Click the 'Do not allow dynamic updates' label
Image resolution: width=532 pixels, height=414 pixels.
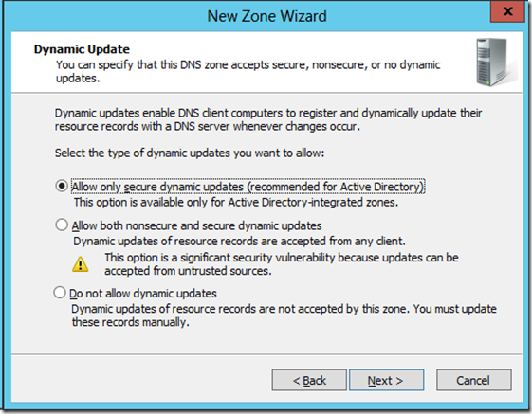click(x=143, y=294)
